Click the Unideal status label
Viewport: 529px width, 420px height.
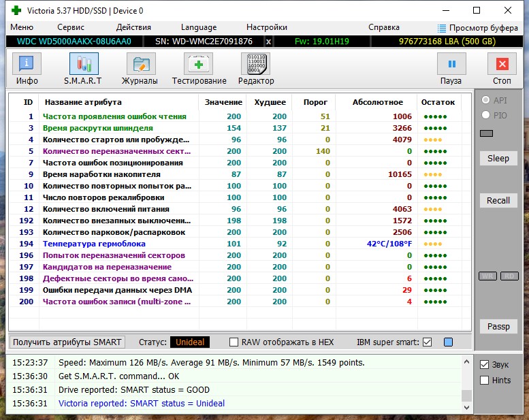point(189,342)
